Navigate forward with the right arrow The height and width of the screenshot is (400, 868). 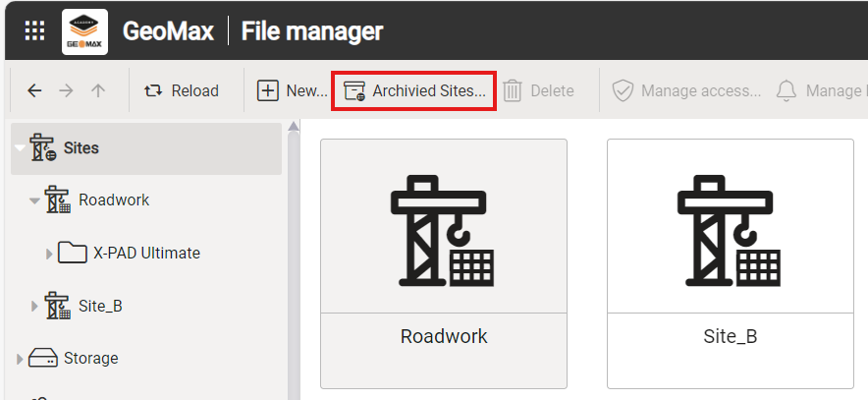click(66, 90)
